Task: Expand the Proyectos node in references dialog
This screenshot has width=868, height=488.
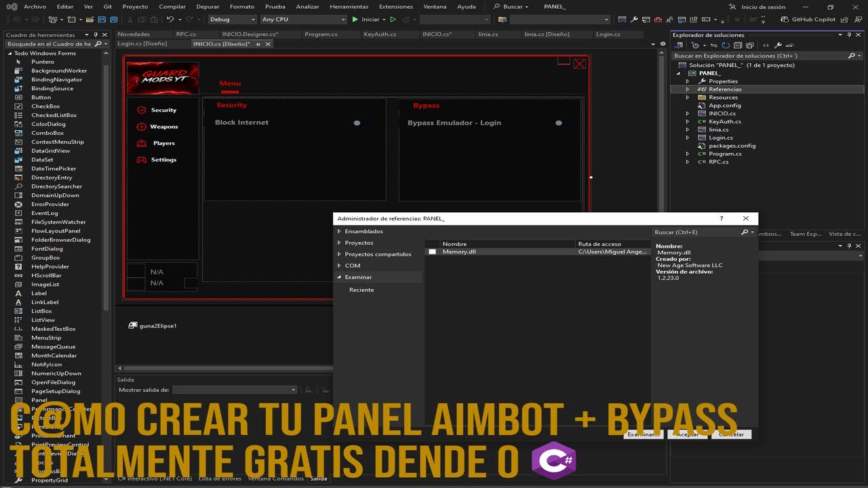Action: tap(339, 243)
